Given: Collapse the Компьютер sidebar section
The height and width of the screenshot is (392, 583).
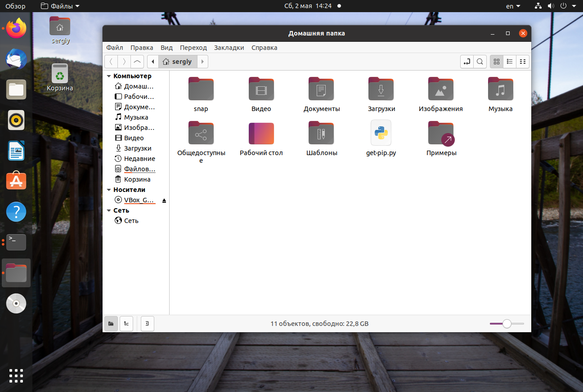Looking at the screenshot, I should click(109, 76).
